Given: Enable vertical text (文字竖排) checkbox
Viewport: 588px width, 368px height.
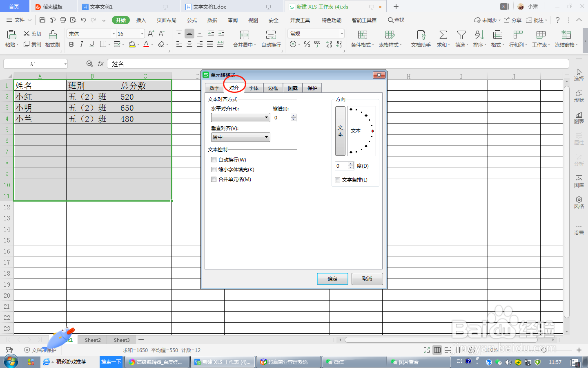Looking at the screenshot, I should pyautogui.click(x=337, y=180).
